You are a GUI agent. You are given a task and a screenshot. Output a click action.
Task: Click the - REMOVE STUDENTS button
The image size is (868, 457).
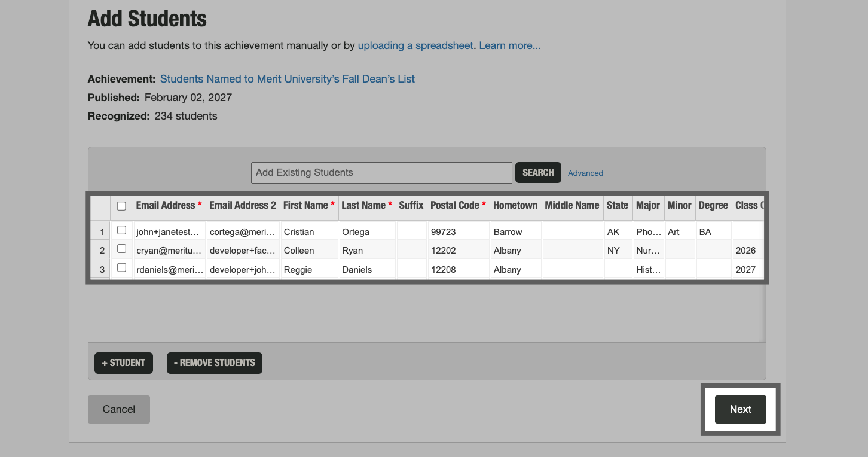[x=214, y=362]
